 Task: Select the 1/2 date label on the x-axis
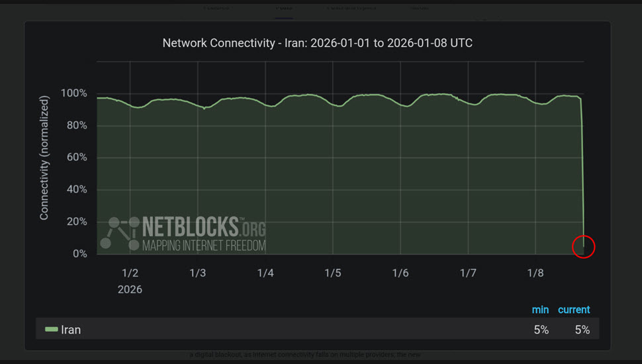pos(130,273)
